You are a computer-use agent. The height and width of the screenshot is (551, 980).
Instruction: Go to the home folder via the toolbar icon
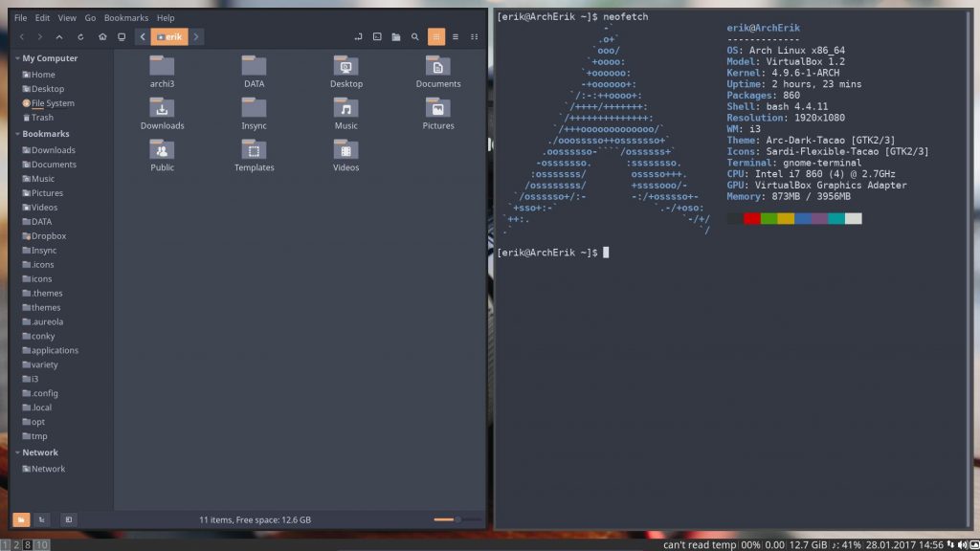coord(102,37)
